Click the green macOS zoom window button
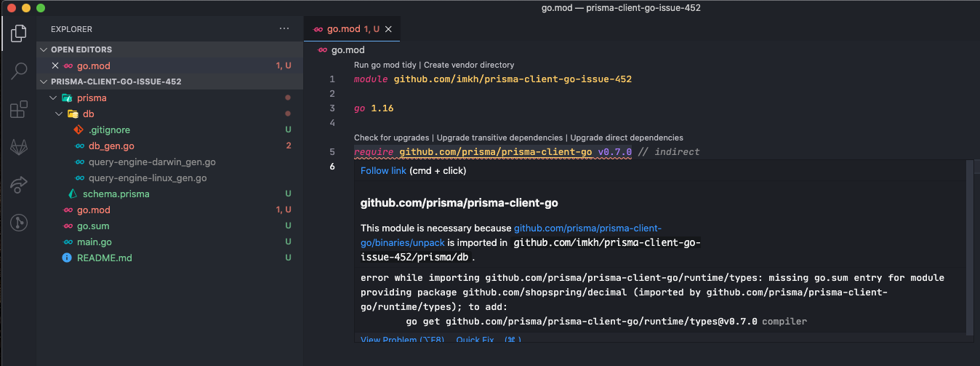980x366 pixels. click(40, 8)
